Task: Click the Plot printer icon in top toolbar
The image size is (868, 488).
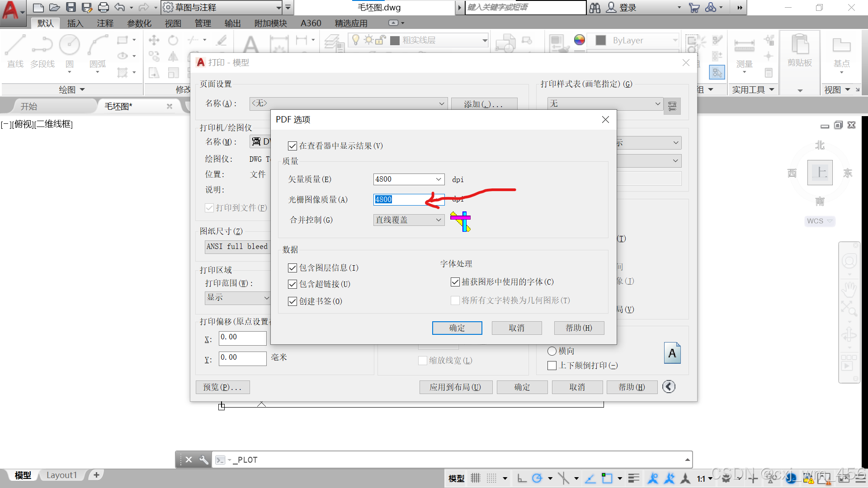Action: pyautogui.click(x=104, y=7)
